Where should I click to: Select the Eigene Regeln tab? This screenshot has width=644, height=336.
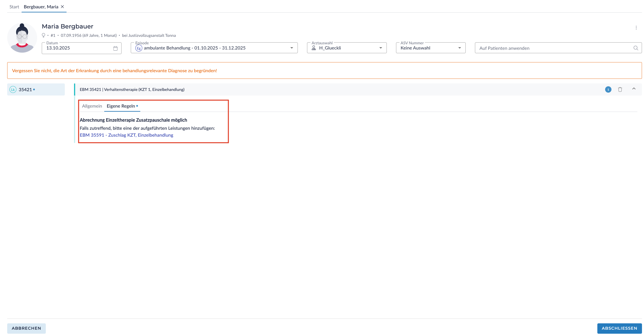[121, 106]
